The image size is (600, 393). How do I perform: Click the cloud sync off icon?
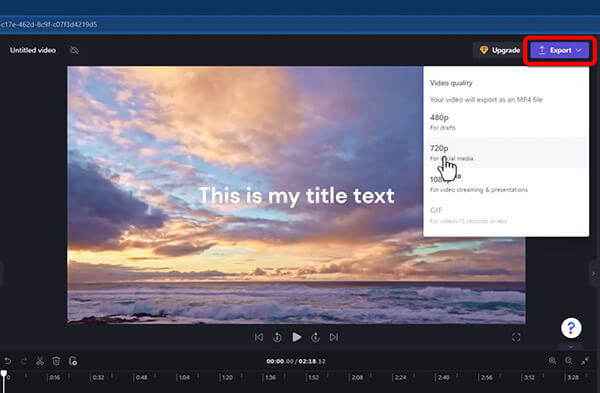click(74, 50)
